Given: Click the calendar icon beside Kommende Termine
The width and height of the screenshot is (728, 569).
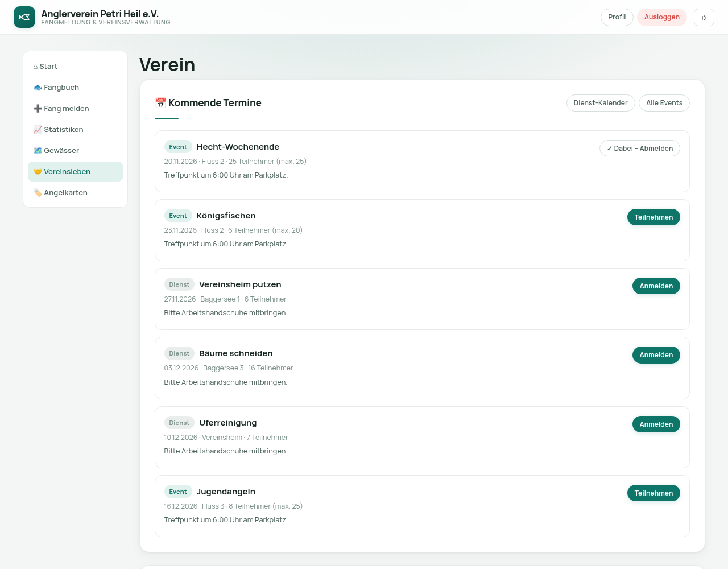Looking at the screenshot, I should (160, 103).
